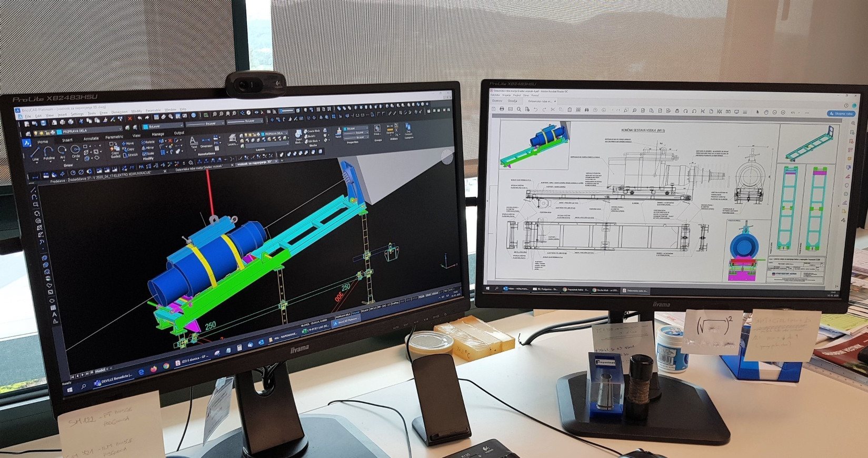The image size is (868, 458).
Task: Switch to the Annotate ribbon tab
Action: pos(91,138)
